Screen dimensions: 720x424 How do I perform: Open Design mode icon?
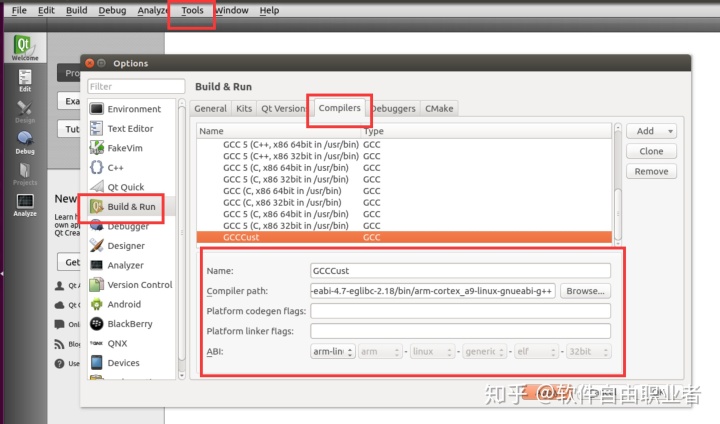(25, 112)
